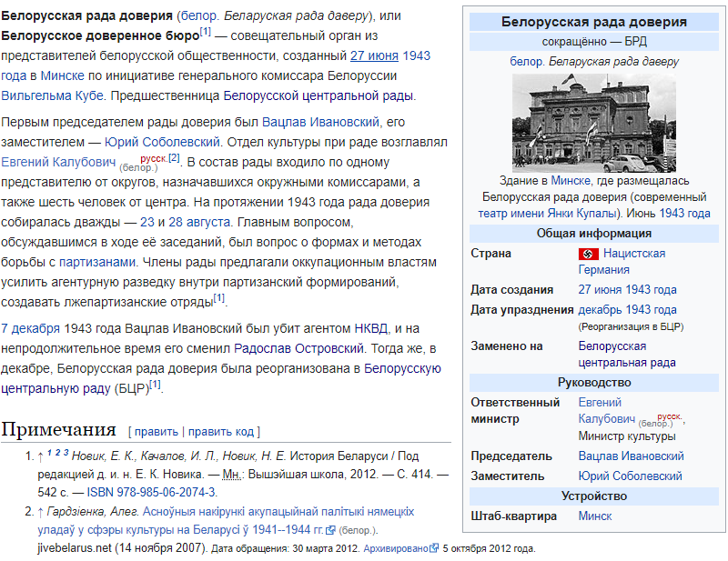728x561 pixels.
Task: Jump to footnote [2] after Калубович
Action: click(174, 158)
